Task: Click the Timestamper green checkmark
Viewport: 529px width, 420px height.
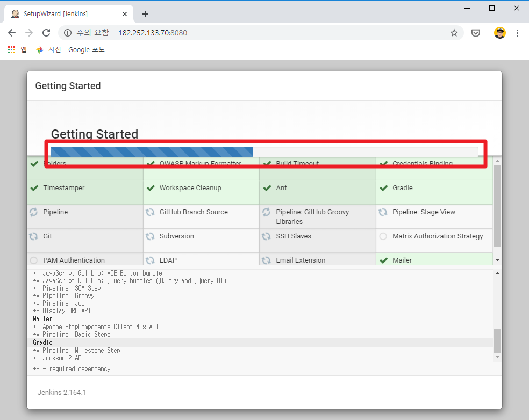Action: click(34, 188)
